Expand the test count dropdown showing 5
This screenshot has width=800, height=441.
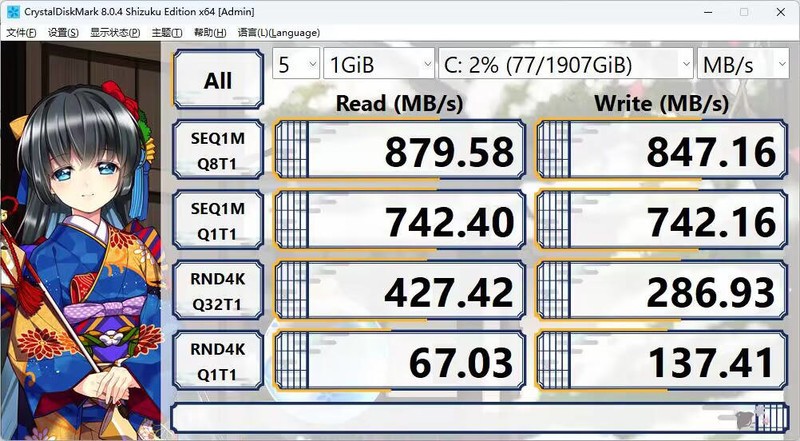click(x=296, y=64)
